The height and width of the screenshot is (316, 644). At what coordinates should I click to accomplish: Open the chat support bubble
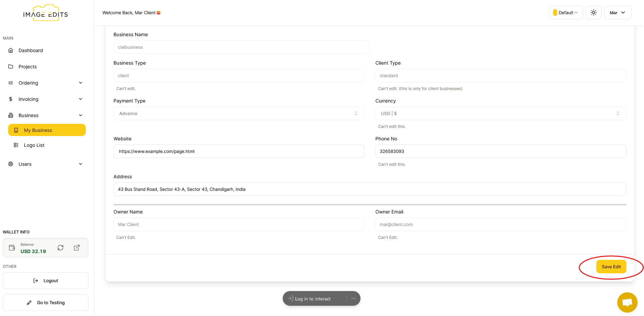tap(627, 302)
